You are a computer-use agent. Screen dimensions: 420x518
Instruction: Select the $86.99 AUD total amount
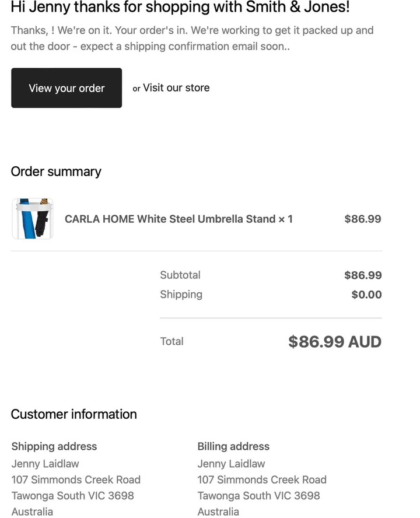click(x=334, y=341)
